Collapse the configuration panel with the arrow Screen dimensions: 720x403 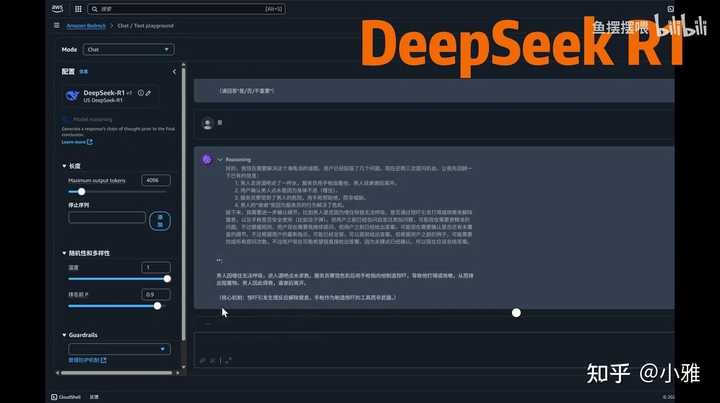coord(174,72)
